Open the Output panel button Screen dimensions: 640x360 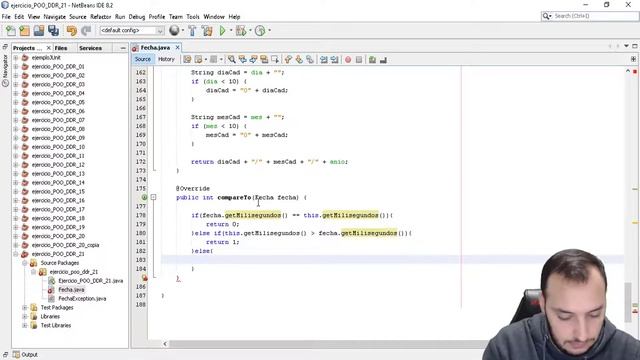point(25,354)
